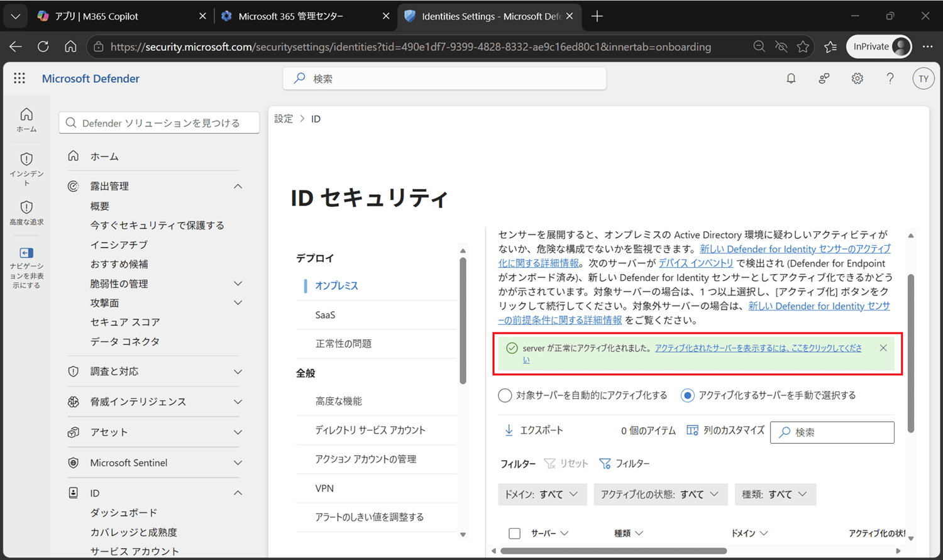943x560 pixels.
Task: Select manual server activation radio option
Action: 687,395
